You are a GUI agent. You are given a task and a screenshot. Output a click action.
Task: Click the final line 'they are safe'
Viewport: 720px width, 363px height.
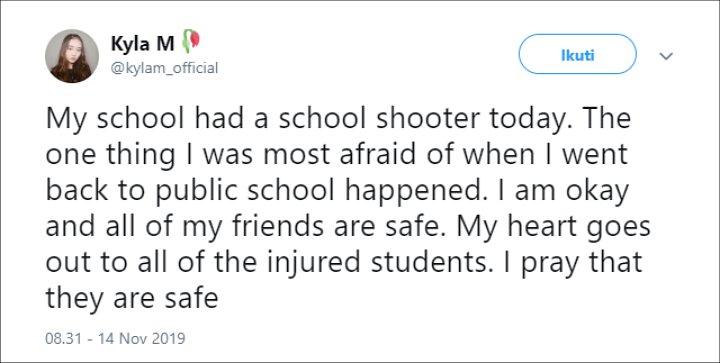coord(131,298)
